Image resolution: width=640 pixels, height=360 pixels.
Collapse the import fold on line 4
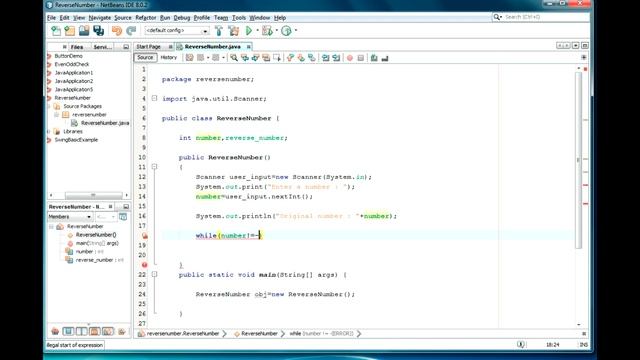click(154, 98)
